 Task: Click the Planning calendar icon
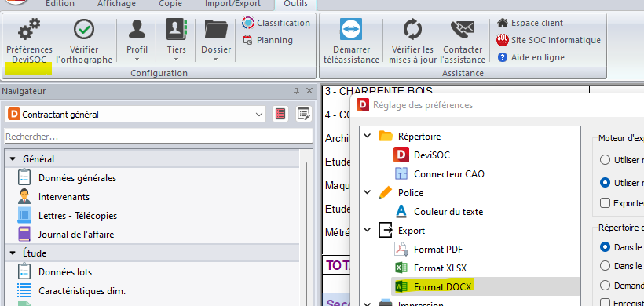(x=247, y=40)
